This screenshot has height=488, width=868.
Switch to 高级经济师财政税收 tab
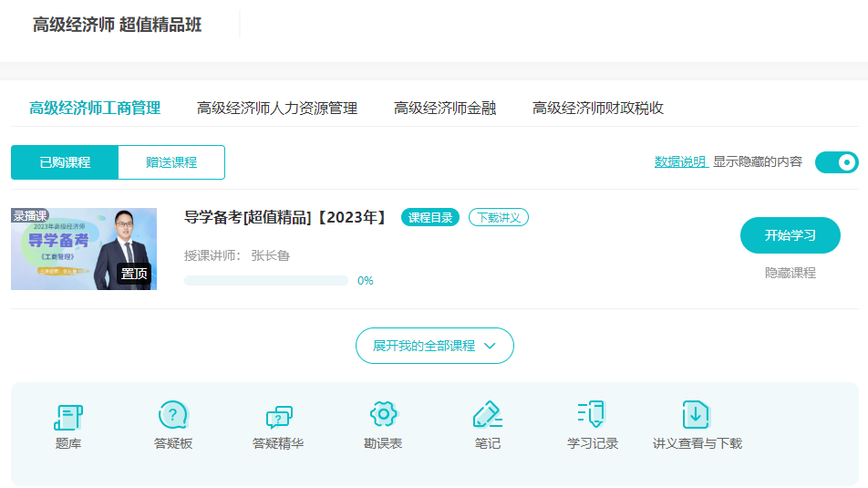coord(598,108)
